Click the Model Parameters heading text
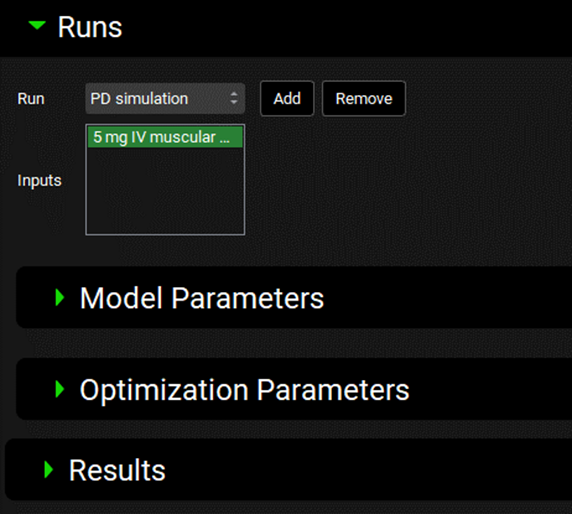Viewport: 572px width, 514px height. pos(202,298)
